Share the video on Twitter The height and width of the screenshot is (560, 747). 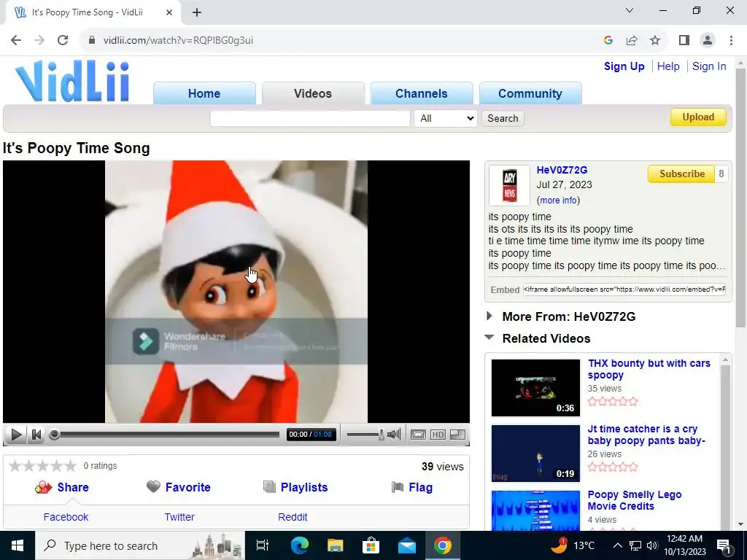click(x=179, y=517)
